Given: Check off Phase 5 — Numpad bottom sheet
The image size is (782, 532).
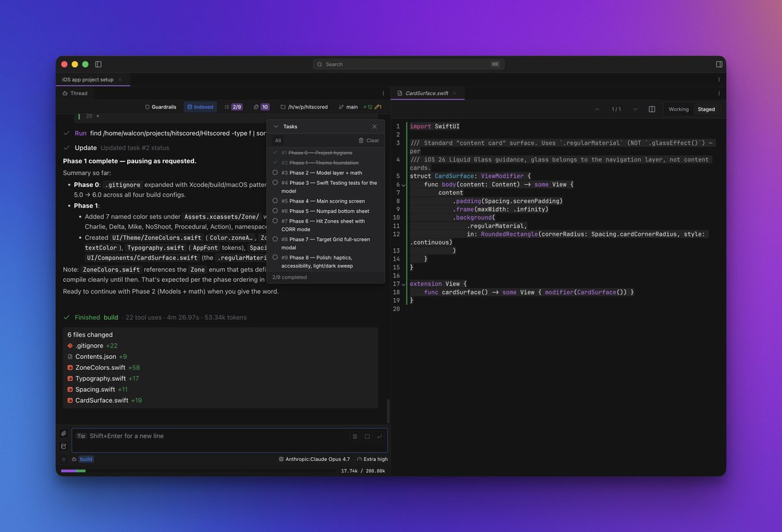Looking at the screenshot, I should [276, 211].
